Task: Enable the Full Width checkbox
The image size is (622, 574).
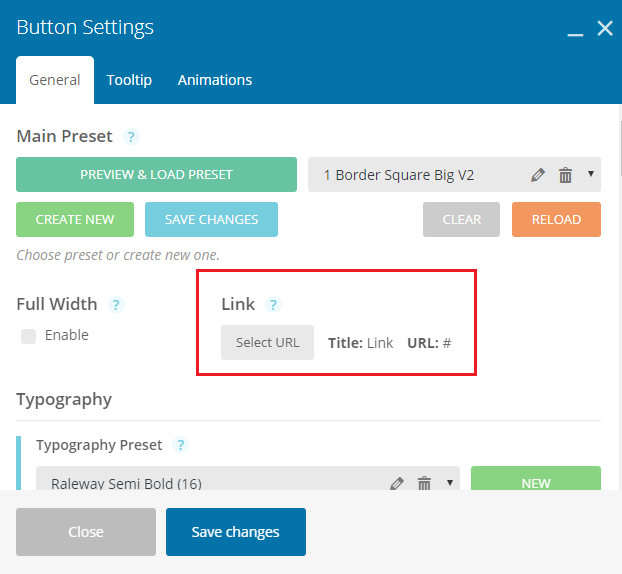Action: click(29, 336)
